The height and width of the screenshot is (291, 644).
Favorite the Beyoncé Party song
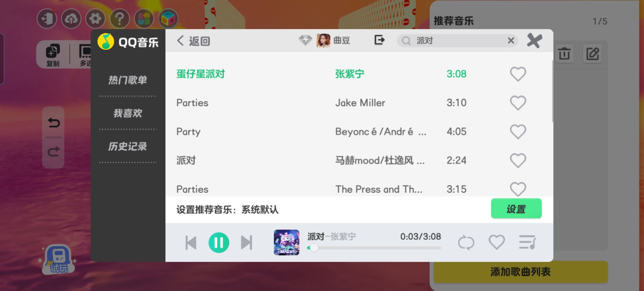click(518, 131)
